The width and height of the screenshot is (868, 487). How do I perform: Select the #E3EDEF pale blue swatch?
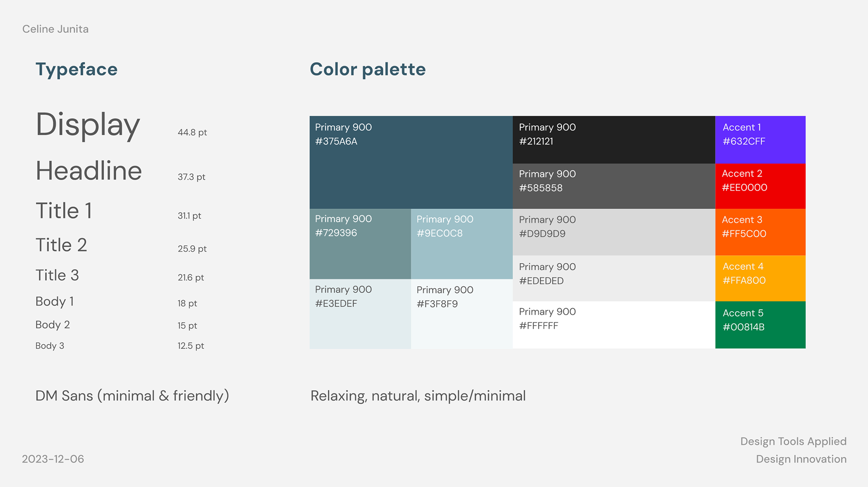point(360,314)
